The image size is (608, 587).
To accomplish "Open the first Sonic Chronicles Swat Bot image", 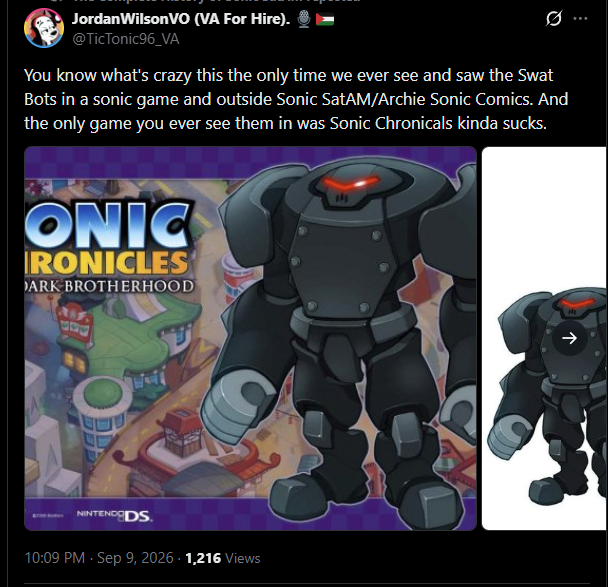I will [250, 338].
